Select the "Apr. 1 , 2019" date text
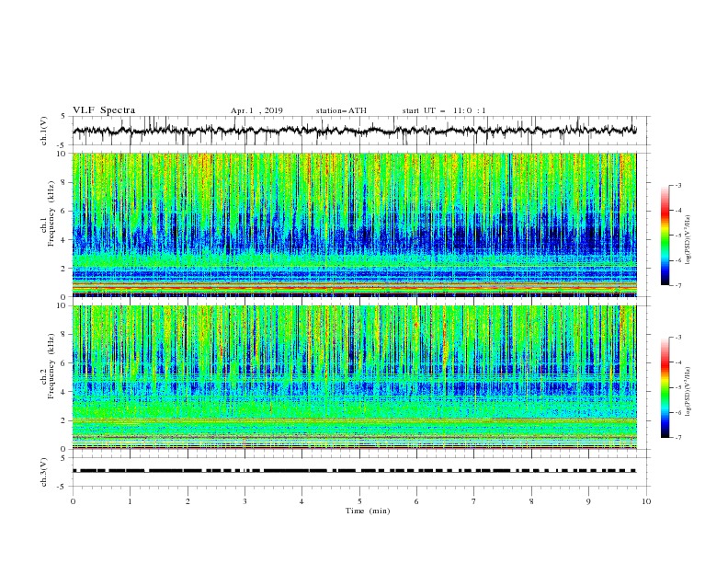This screenshot has height=563, width=728. 256,110
